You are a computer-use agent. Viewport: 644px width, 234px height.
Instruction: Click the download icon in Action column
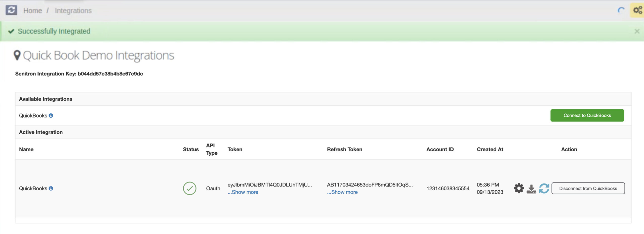[x=531, y=189]
